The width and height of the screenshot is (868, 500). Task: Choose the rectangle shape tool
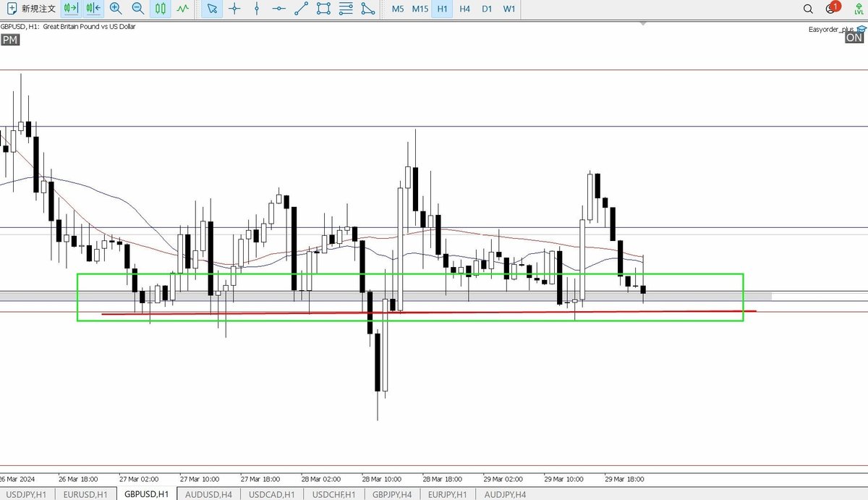(x=324, y=9)
